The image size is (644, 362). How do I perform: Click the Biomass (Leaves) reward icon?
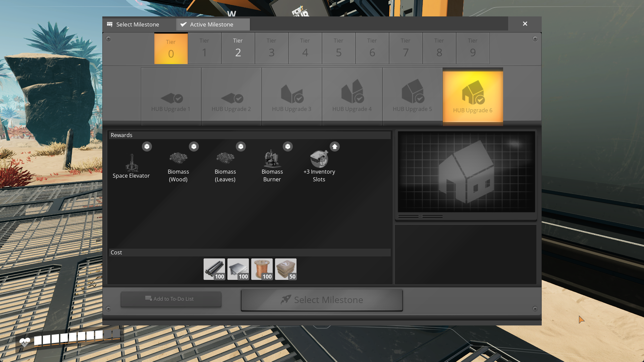click(x=225, y=158)
